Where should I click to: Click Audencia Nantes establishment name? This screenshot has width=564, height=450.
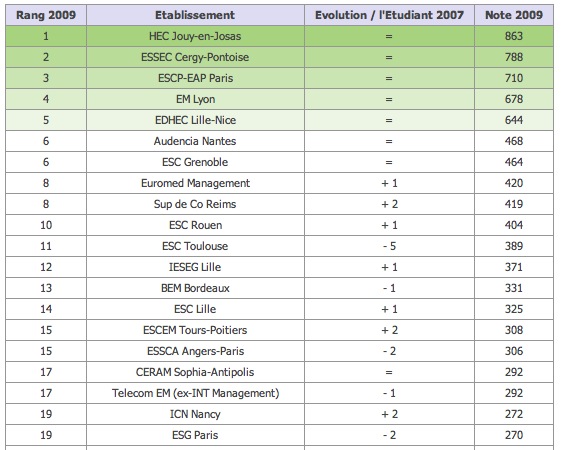tap(195, 141)
